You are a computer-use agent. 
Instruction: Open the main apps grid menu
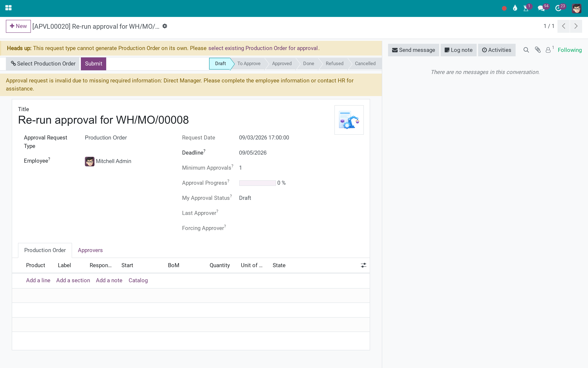(8, 8)
